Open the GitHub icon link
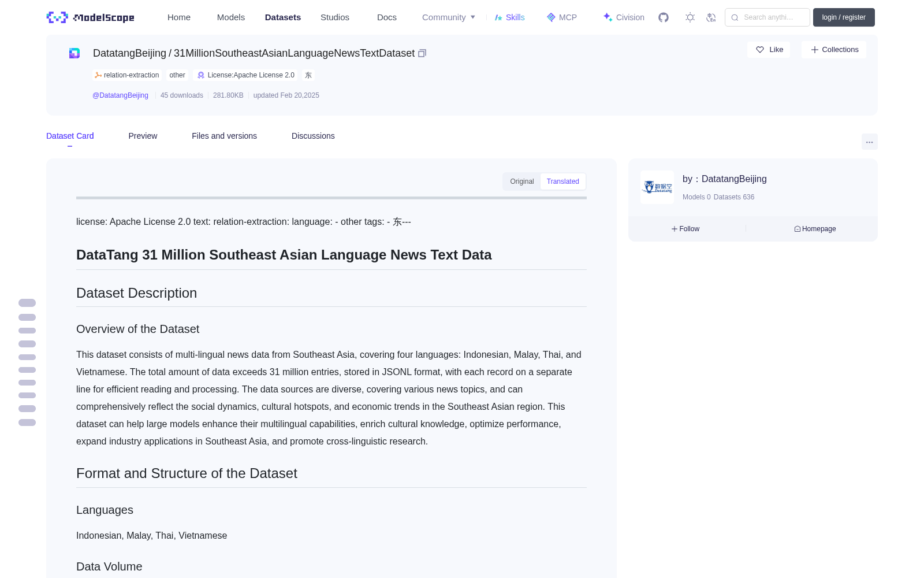Screen dimensions: 924x578 pyautogui.click(x=664, y=17)
